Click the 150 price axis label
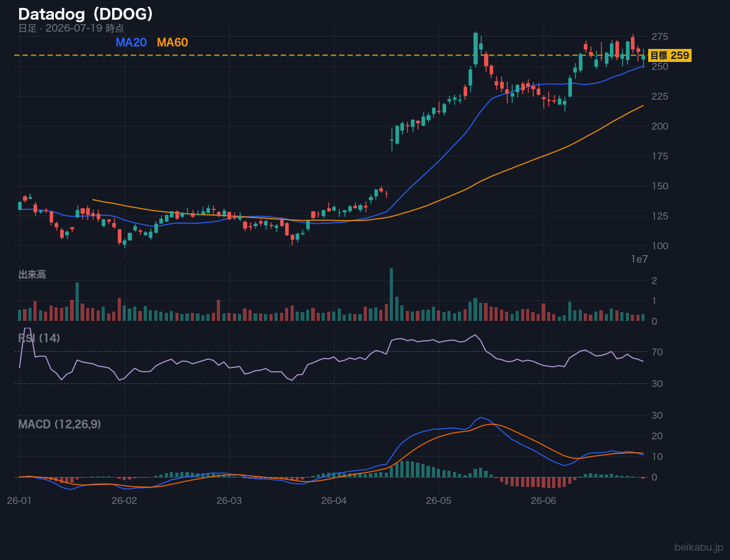Screen dimensions: 730x560 pyautogui.click(x=660, y=186)
